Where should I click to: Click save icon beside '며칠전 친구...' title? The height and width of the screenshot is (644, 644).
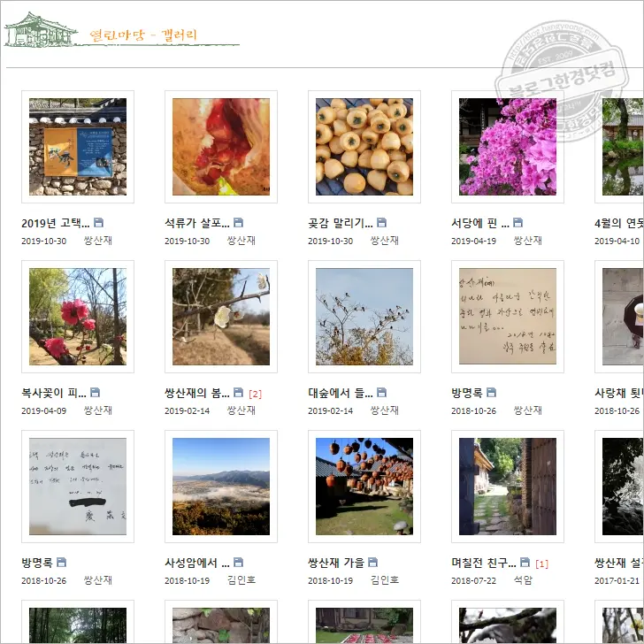[525, 562]
